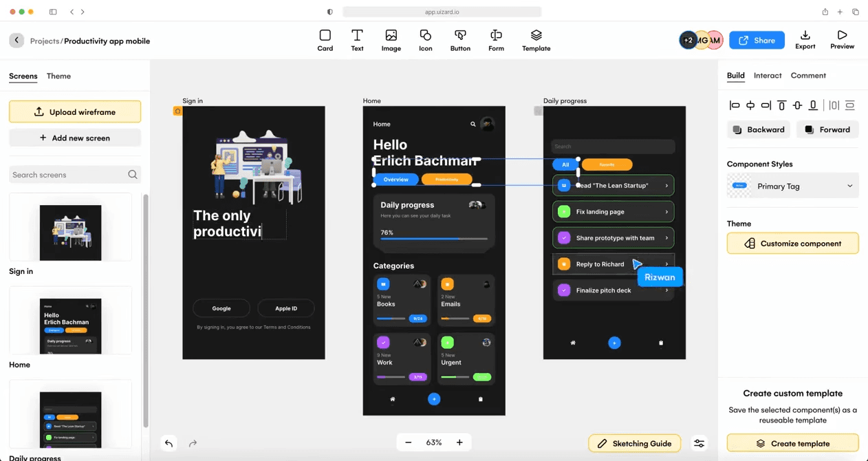Click the screens panel scrollbar
868x461 pixels.
145,310
